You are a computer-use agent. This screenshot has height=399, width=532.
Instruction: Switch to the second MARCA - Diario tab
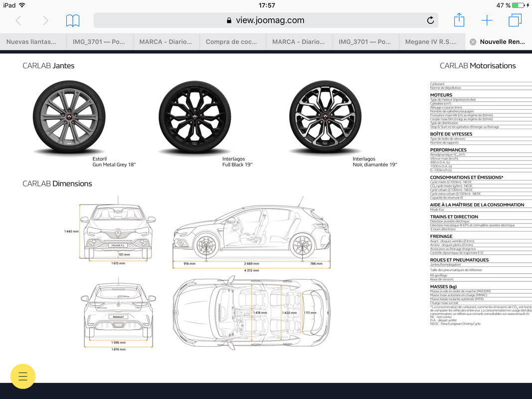(x=299, y=42)
